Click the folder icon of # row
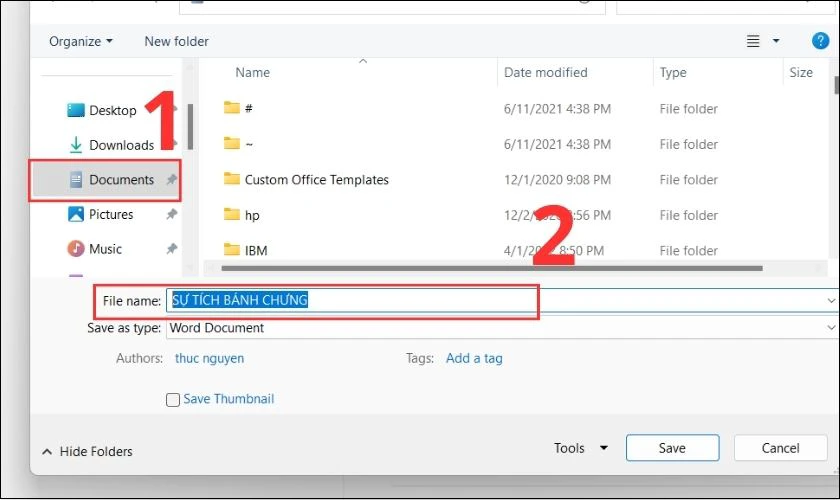 [231, 108]
